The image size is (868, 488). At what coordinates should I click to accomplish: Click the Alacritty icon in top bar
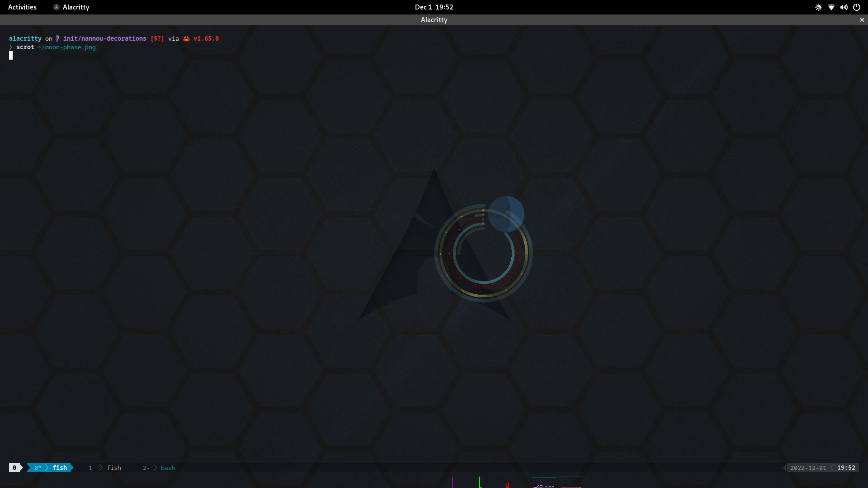[x=57, y=7]
